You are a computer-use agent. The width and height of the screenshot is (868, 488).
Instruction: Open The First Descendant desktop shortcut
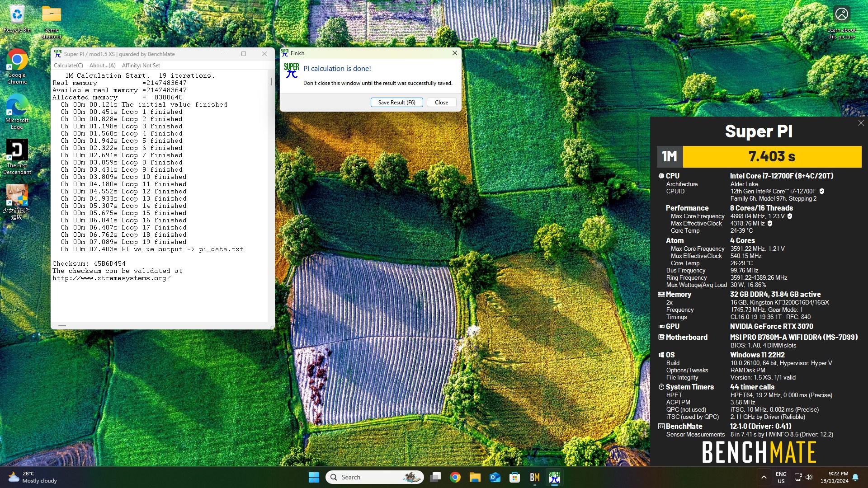[17, 156]
